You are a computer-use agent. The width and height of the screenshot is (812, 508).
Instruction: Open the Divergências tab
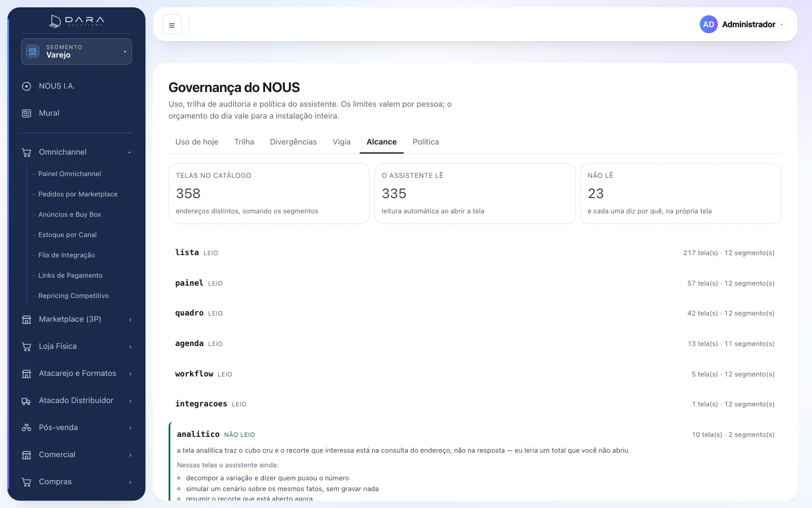click(293, 142)
